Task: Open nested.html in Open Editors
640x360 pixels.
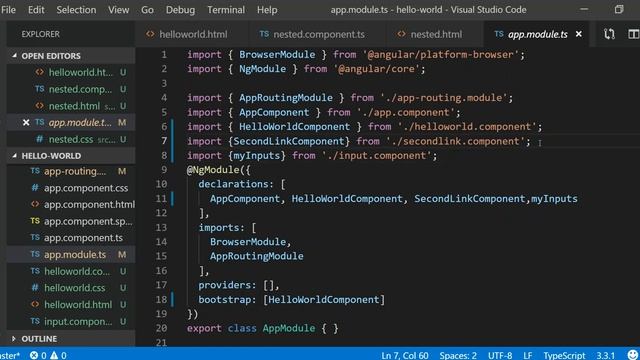Action: (71, 106)
